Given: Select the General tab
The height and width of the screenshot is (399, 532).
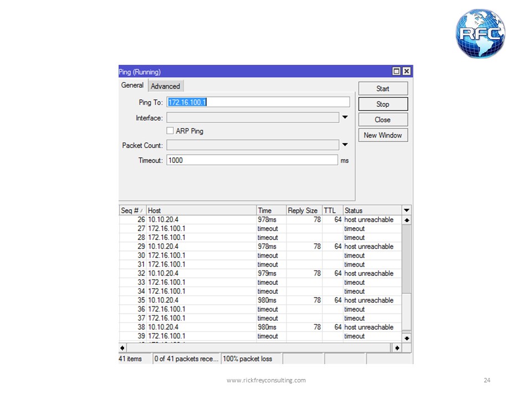Looking at the screenshot, I should point(132,85).
